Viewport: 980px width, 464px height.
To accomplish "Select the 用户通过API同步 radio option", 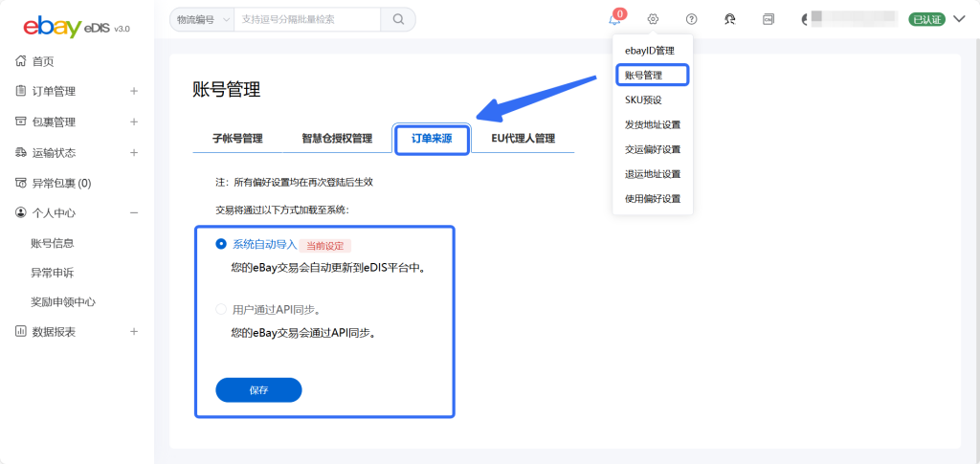I will [x=222, y=309].
